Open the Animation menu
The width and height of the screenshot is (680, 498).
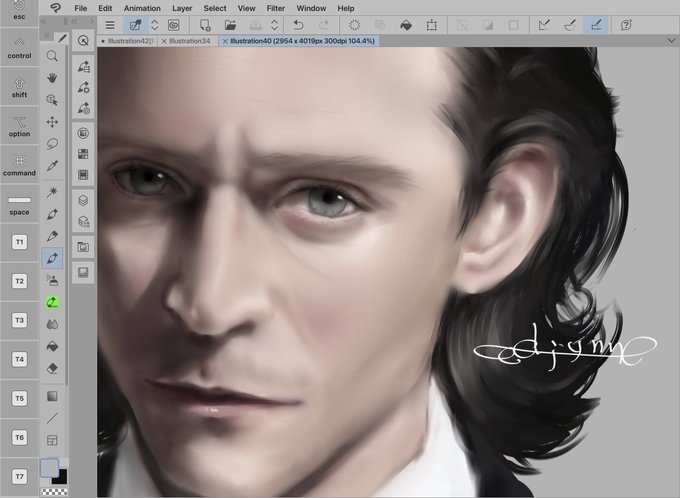pyautogui.click(x=142, y=8)
